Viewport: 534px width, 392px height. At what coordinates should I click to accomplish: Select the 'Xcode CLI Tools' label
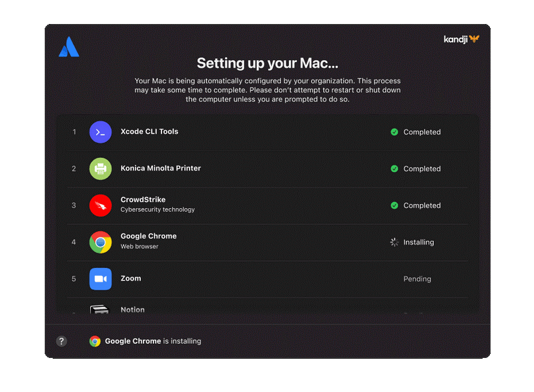(x=150, y=132)
